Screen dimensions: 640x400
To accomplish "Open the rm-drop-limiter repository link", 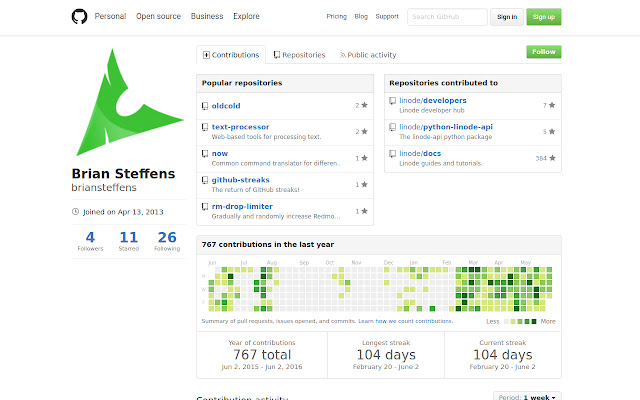I will (x=242, y=206).
